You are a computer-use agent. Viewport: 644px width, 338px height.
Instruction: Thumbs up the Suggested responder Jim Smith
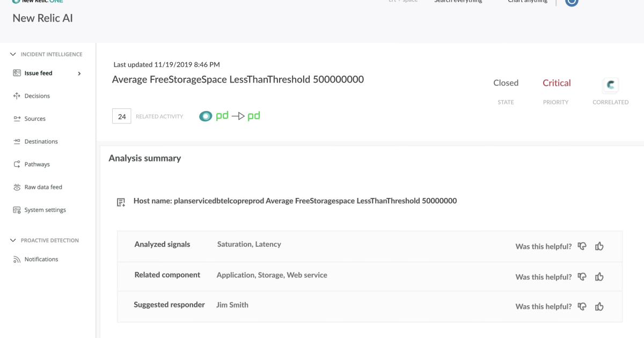tap(599, 306)
